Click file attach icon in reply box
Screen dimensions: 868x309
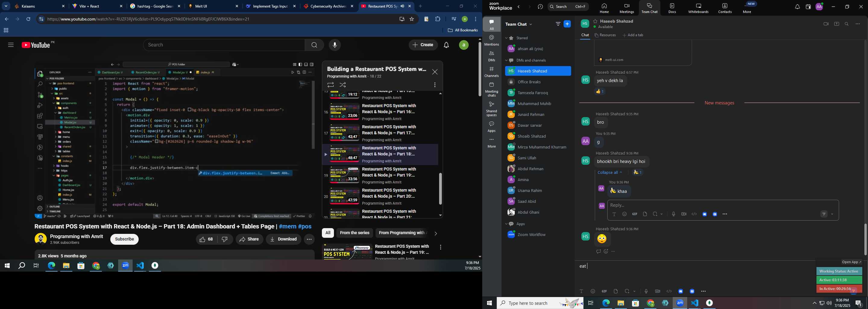[x=645, y=214]
